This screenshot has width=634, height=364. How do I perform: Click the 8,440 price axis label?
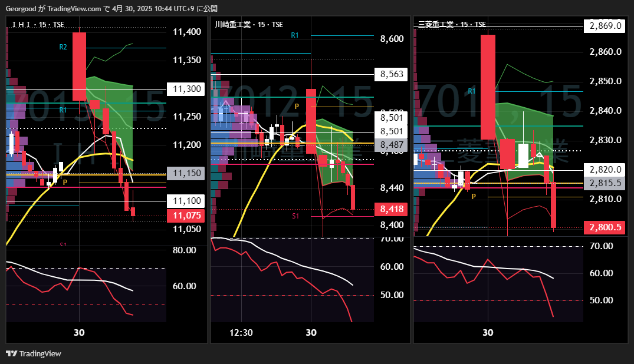point(392,188)
